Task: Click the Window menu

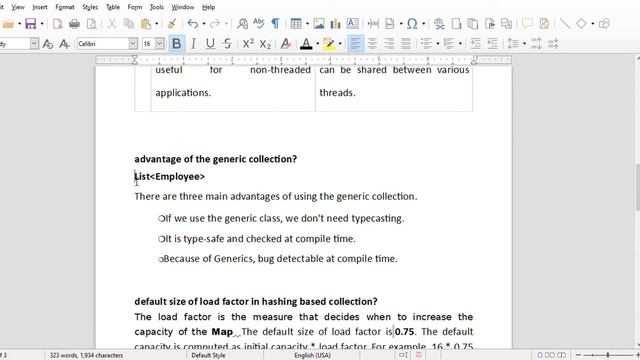Action: tap(183, 7)
